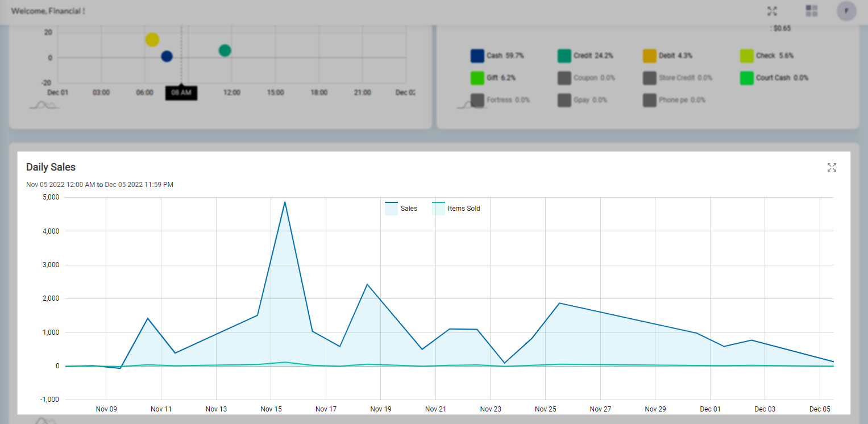Image resolution: width=868 pixels, height=424 pixels.
Task: Toggle the Fortress legend swatch
Action: coord(477,100)
